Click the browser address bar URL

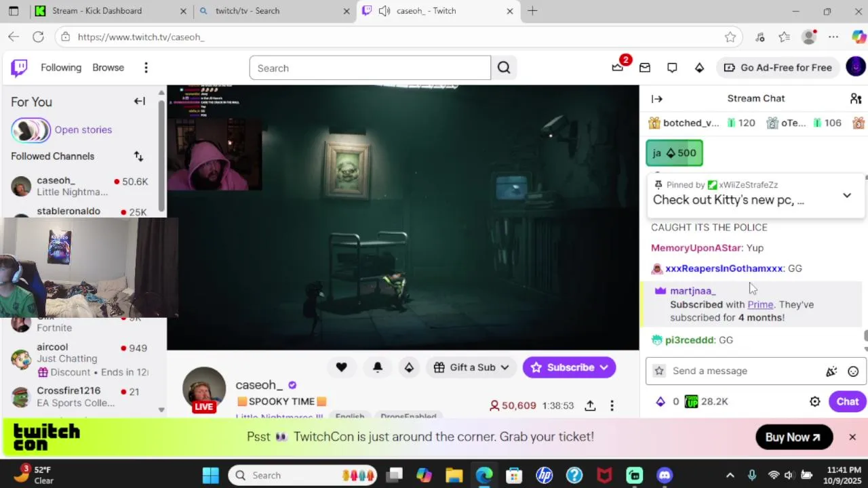click(x=141, y=37)
